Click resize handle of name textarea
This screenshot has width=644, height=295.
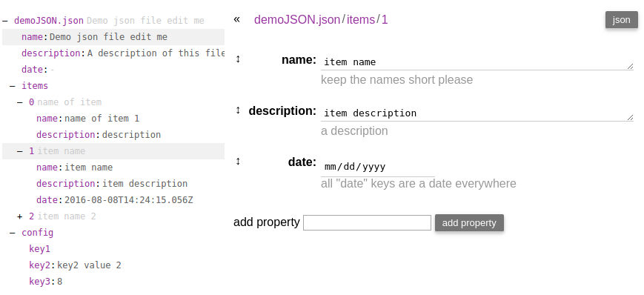pos(630,66)
